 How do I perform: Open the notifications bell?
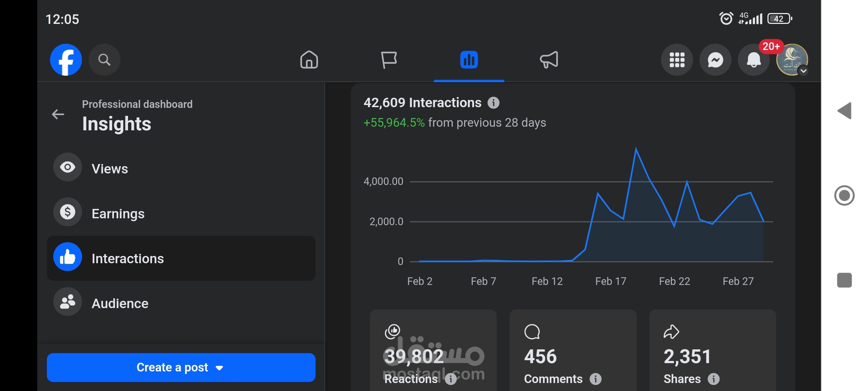click(x=754, y=60)
